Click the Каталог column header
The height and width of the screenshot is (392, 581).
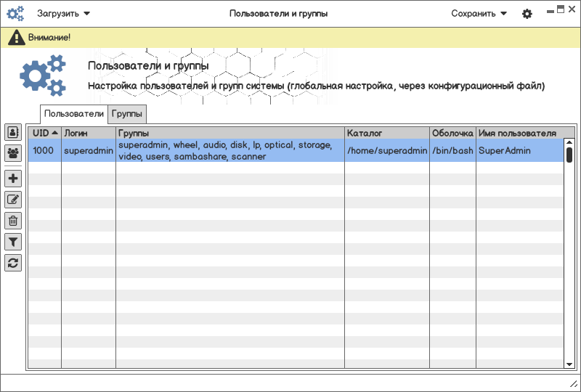point(386,134)
